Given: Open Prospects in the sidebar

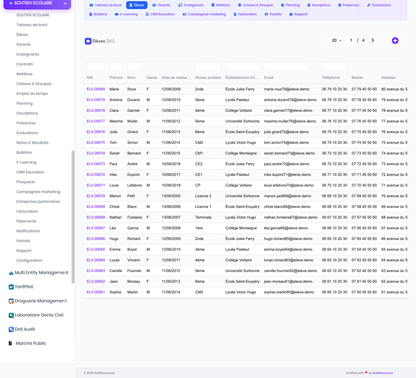Looking at the screenshot, I should pos(26,182).
